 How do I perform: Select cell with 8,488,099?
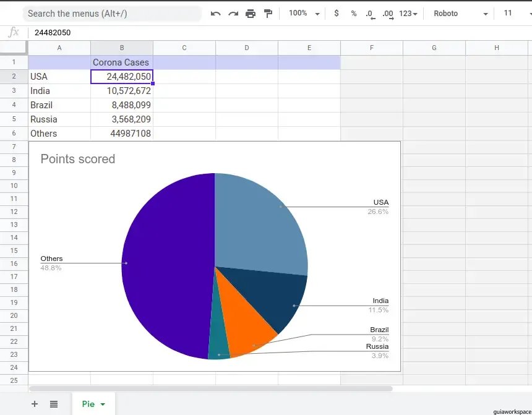(x=122, y=105)
